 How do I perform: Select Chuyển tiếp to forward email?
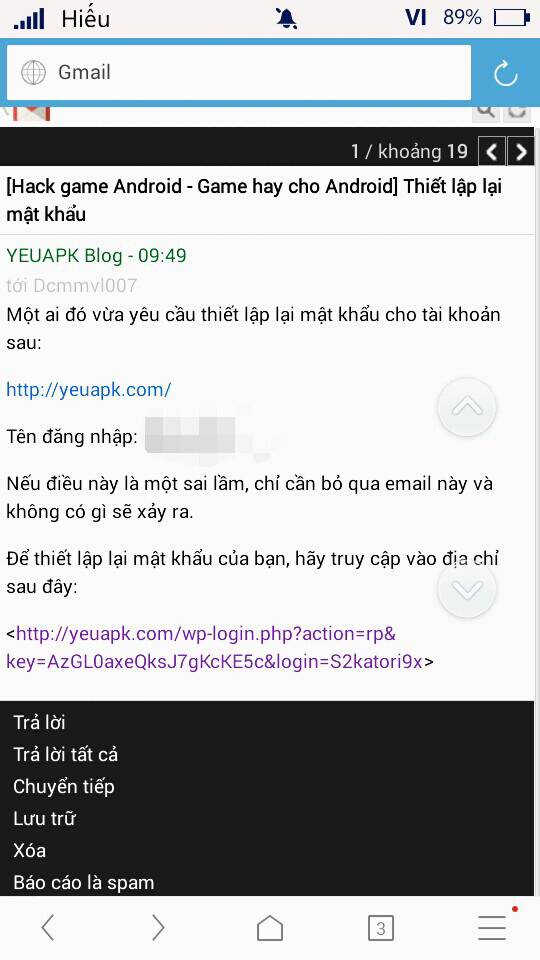click(x=64, y=787)
